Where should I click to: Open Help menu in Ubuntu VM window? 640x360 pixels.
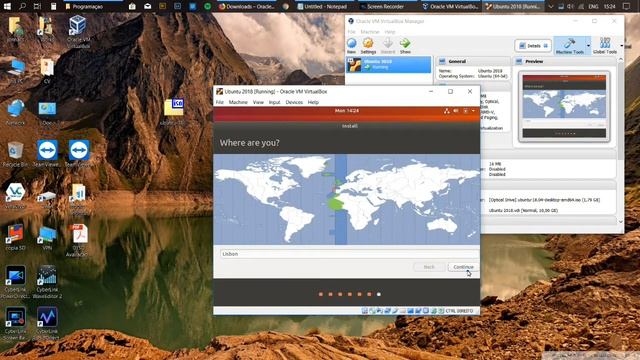click(x=313, y=102)
